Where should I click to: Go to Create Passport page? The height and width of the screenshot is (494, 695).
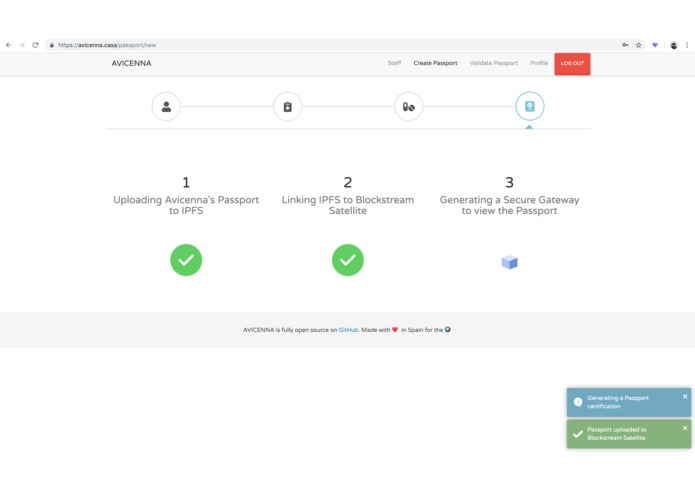point(435,63)
